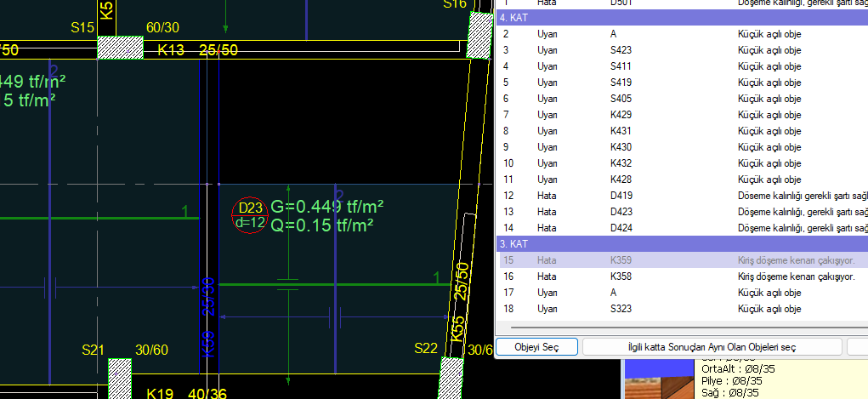Select the K55 25/50 beam label
868x399 pixels.
pos(459,302)
